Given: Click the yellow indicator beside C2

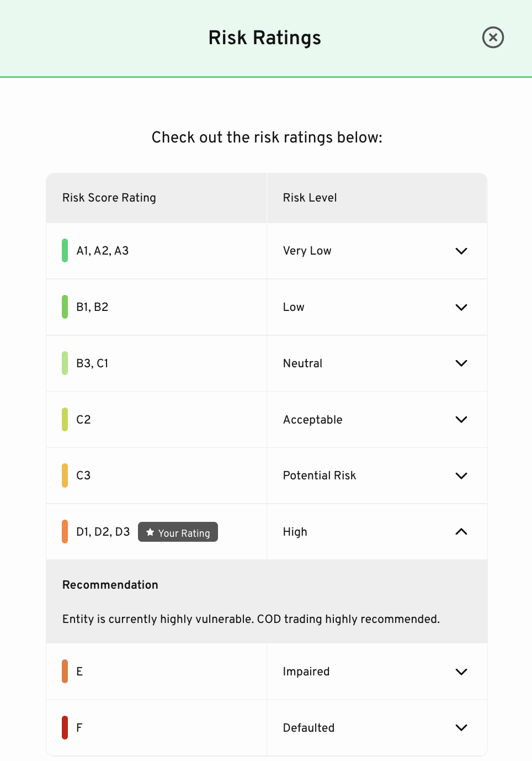Looking at the screenshot, I should pyautogui.click(x=64, y=419).
